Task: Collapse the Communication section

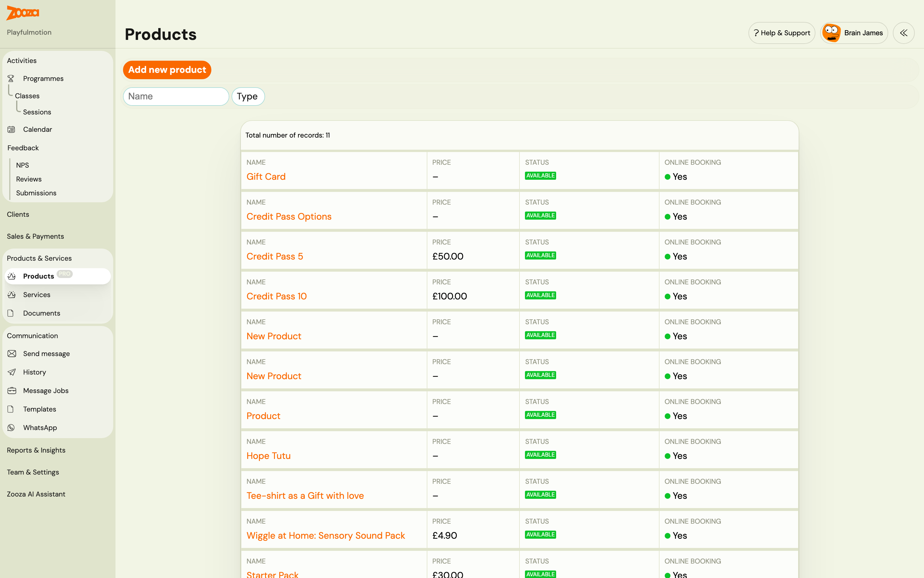Action: pyautogui.click(x=32, y=336)
